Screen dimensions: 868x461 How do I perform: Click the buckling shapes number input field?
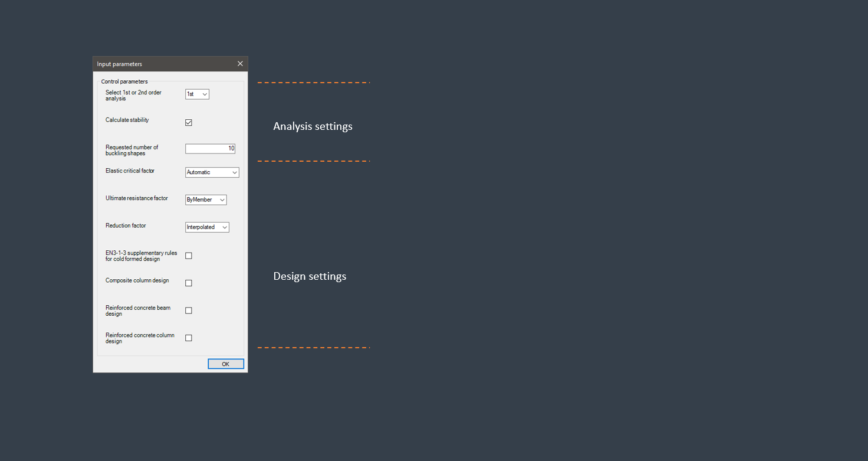point(210,149)
